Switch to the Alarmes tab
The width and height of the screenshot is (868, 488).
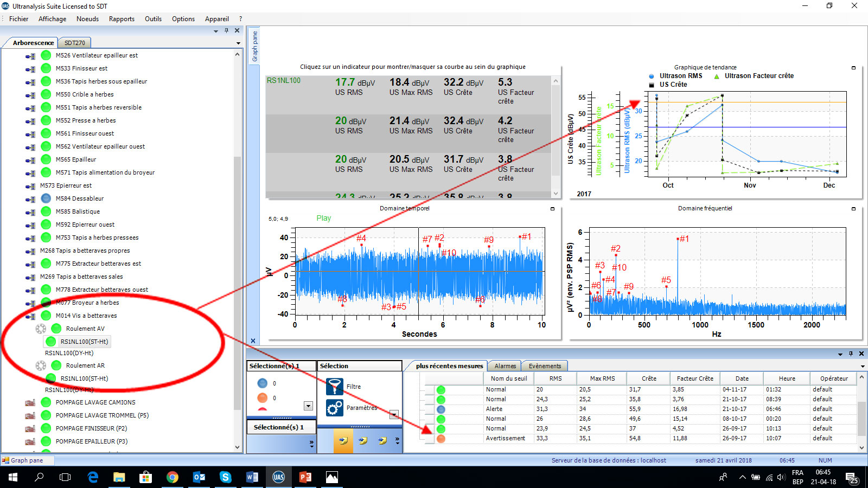(x=505, y=366)
